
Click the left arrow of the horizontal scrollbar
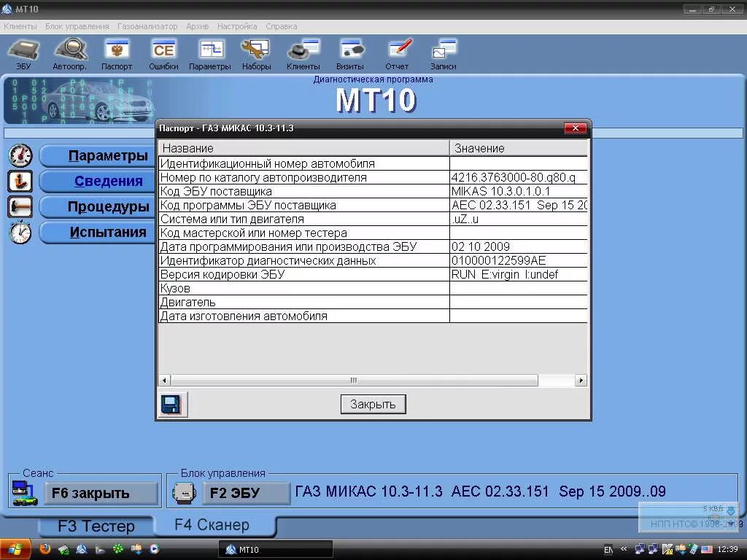164,380
